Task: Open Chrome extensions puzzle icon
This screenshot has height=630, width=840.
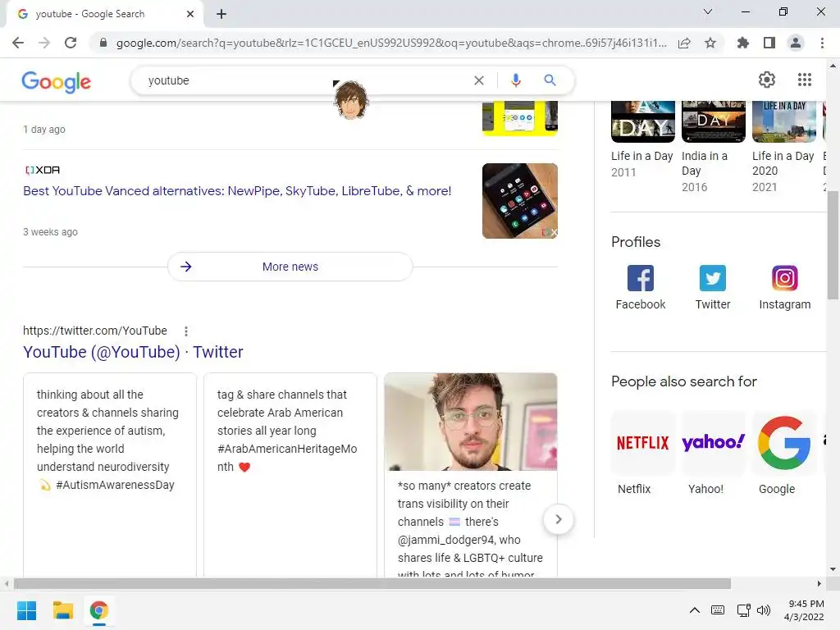Action: pyautogui.click(x=742, y=43)
